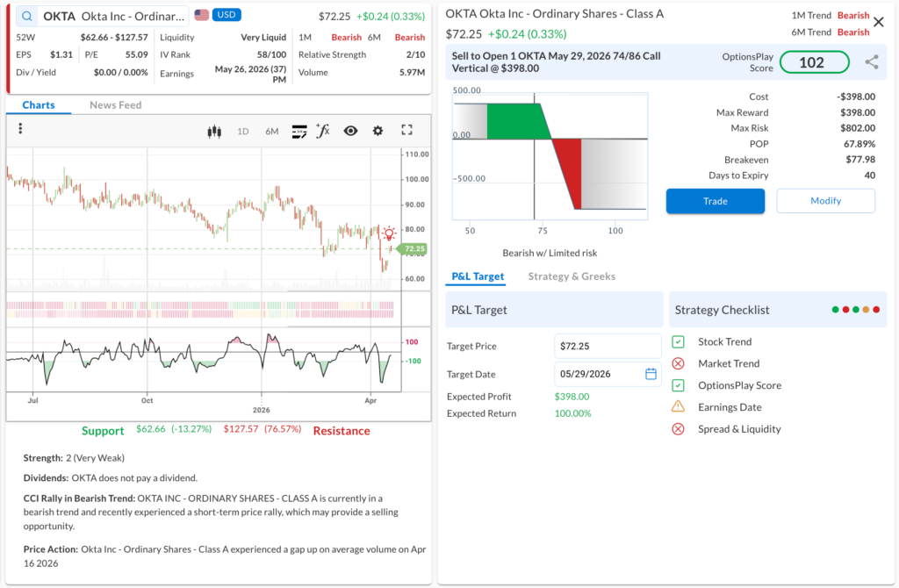This screenshot has height=588, width=899.
Task: Switch to Strategy & Greeks tab
Action: [571, 276]
